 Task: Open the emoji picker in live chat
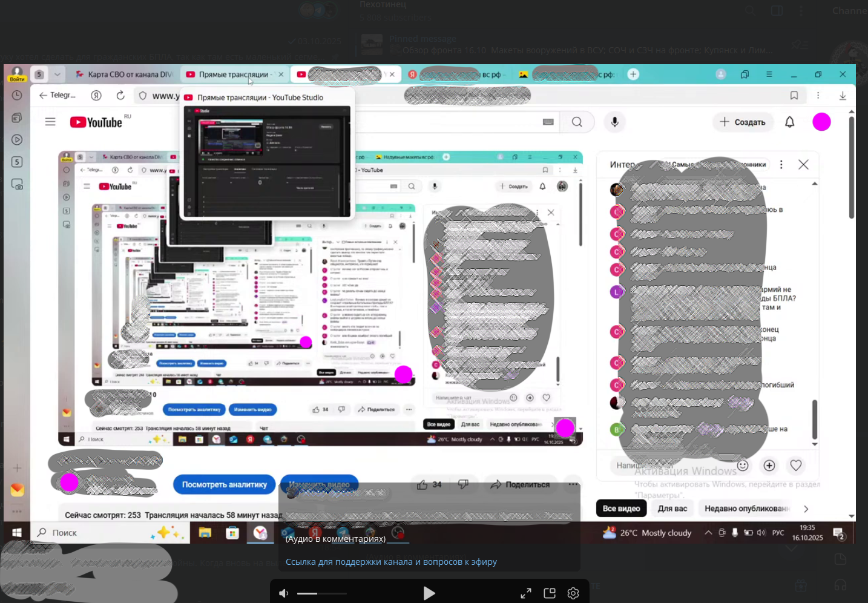(x=743, y=465)
